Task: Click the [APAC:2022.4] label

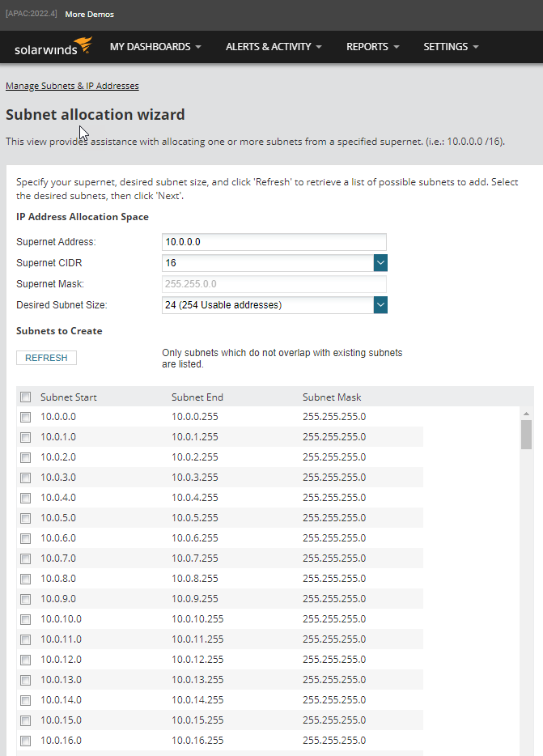Action: [x=32, y=14]
